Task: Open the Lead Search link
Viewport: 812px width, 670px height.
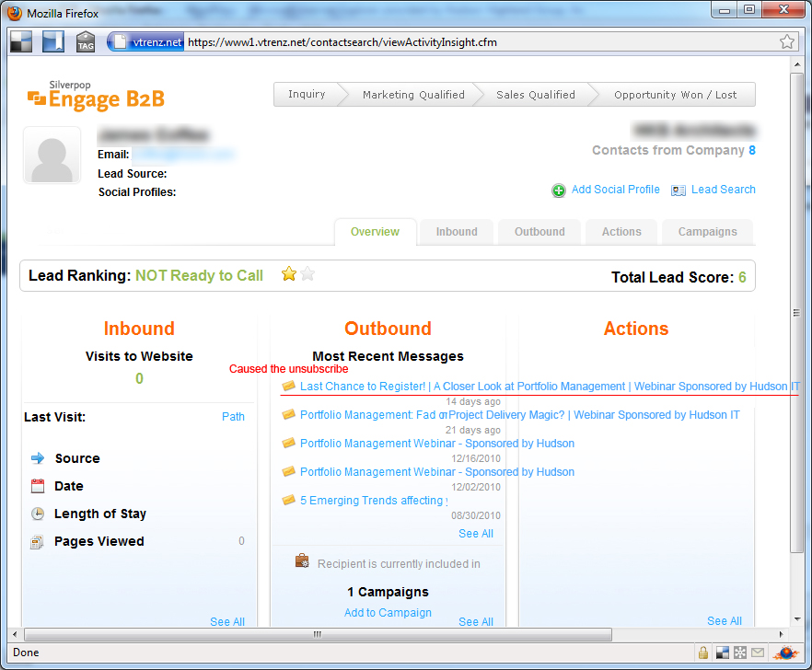Action: 723,190
